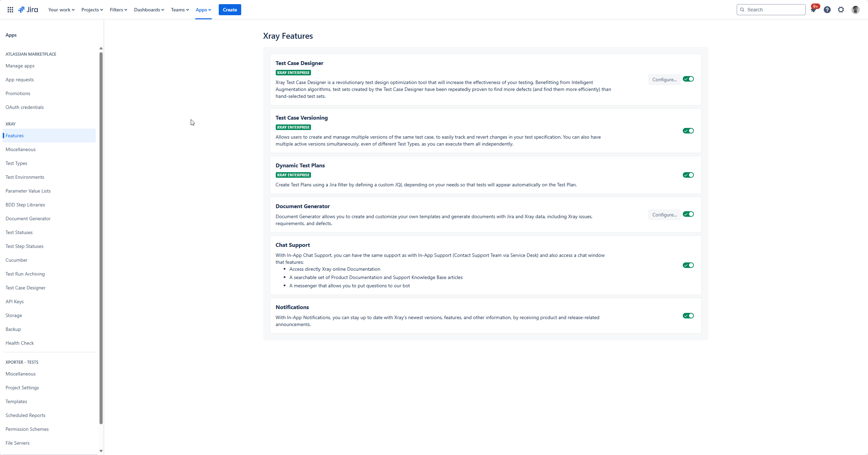Toggle the Notifications feature
868x455 pixels.
click(688, 316)
